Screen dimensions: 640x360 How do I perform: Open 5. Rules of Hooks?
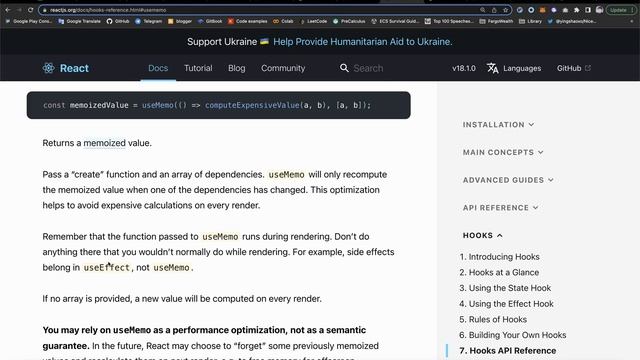tap(493, 319)
